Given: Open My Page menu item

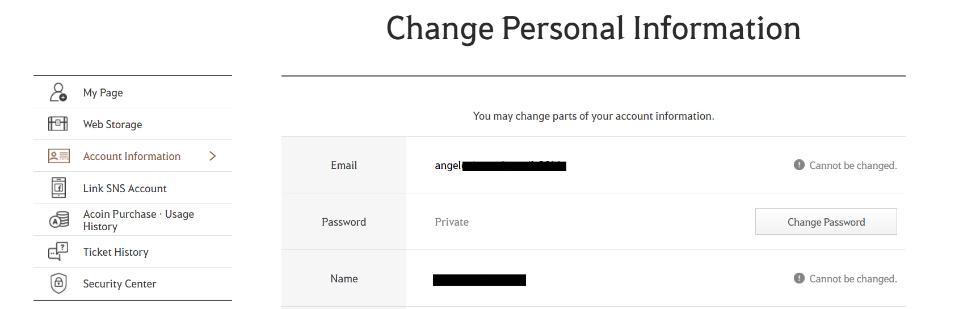Looking at the screenshot, I should [103, 93].
